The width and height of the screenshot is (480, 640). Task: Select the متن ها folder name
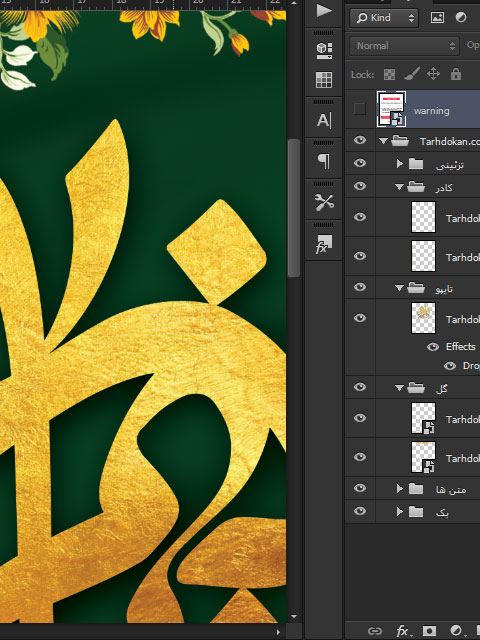(x=451, y=489)
